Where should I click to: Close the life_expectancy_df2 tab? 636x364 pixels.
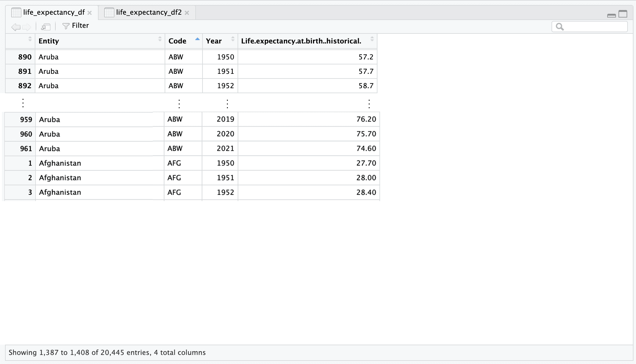tap(187, 13)
